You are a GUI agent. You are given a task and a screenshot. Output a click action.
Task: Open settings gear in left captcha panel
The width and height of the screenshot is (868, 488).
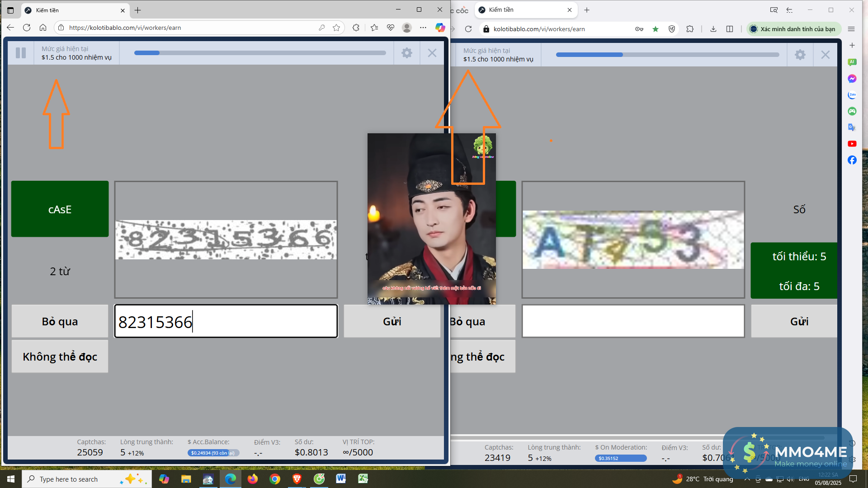tap(407, 53)
